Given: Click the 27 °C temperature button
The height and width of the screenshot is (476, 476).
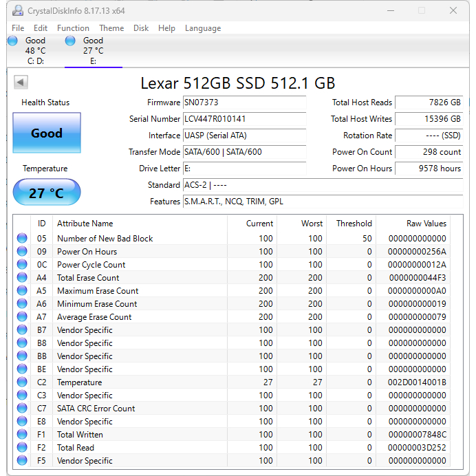Looking at the screenshot, I should pyautogui.click(x=47, y=193).
